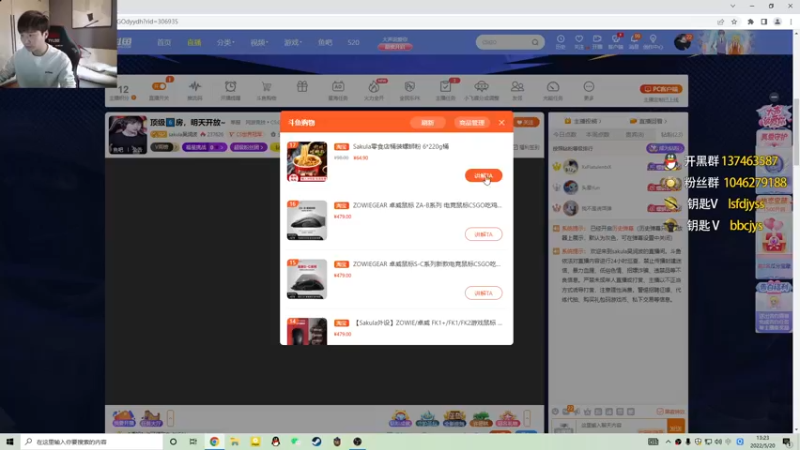Viewport: 800px width, 450px height.
Task: Go to 首页 home in Douyu nav
Action: point(164,42)
